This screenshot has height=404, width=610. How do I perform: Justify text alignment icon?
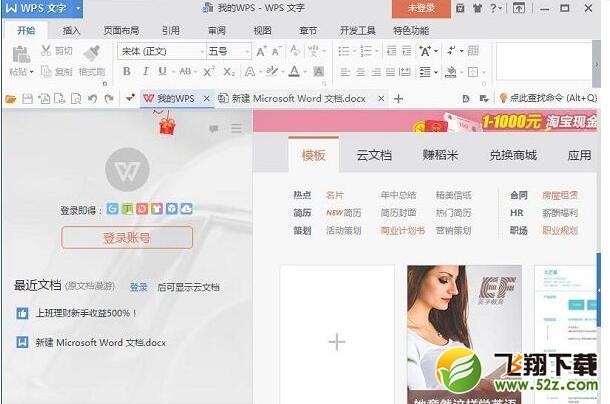pos(390,72)
